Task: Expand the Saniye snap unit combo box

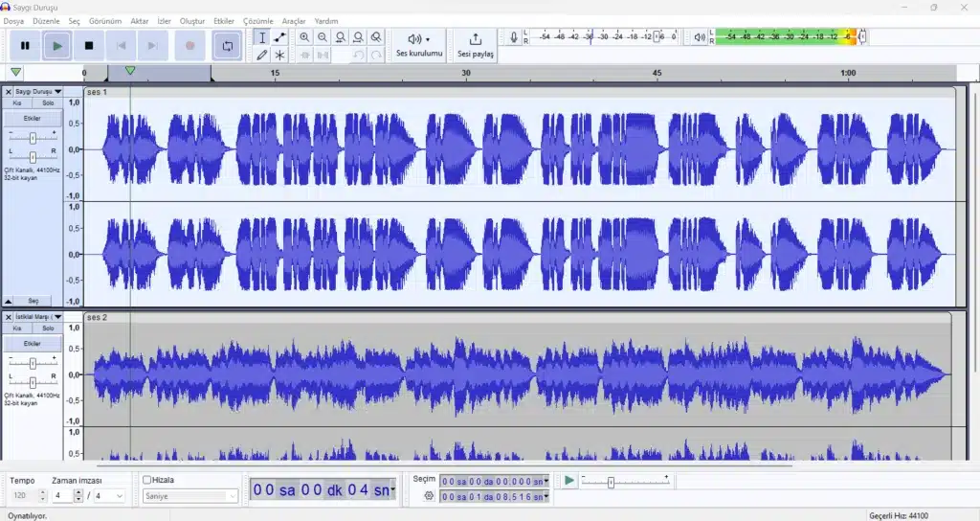Action: coord(190,496)
